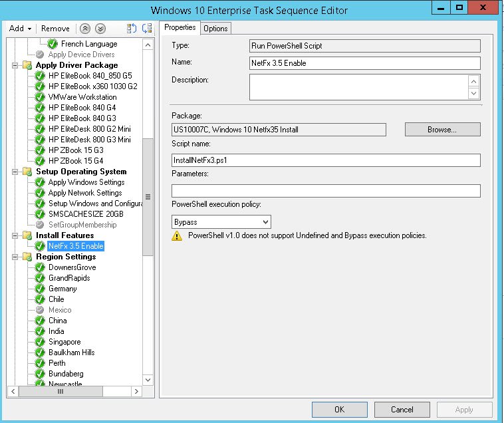Viewport: 504px width, 423px height.
Task: Open the Add dropdown menu
Action: pyautogui.click(x=20, y=29)
